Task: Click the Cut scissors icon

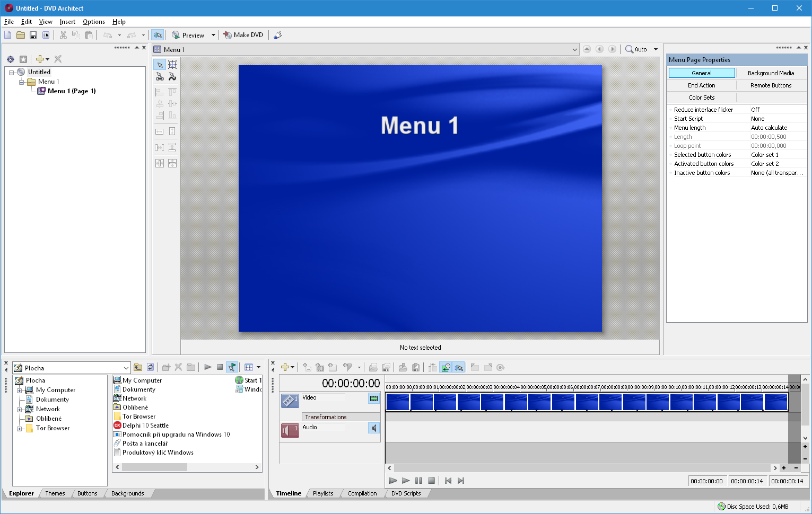Action: tap(63, 35)
